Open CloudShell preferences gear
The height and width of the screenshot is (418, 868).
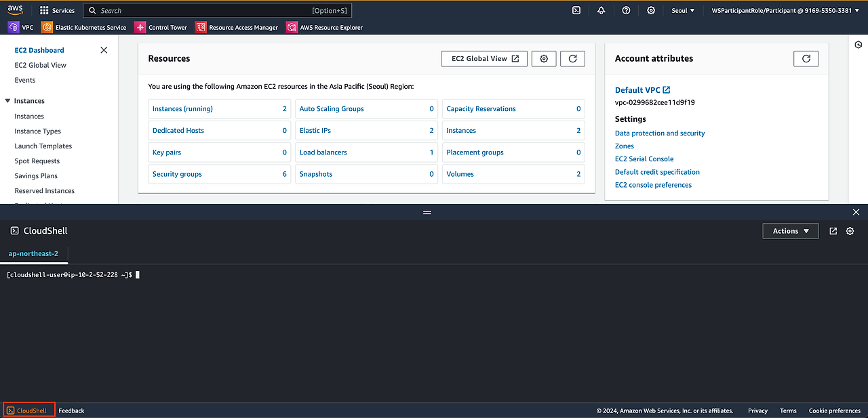point(850,231)
